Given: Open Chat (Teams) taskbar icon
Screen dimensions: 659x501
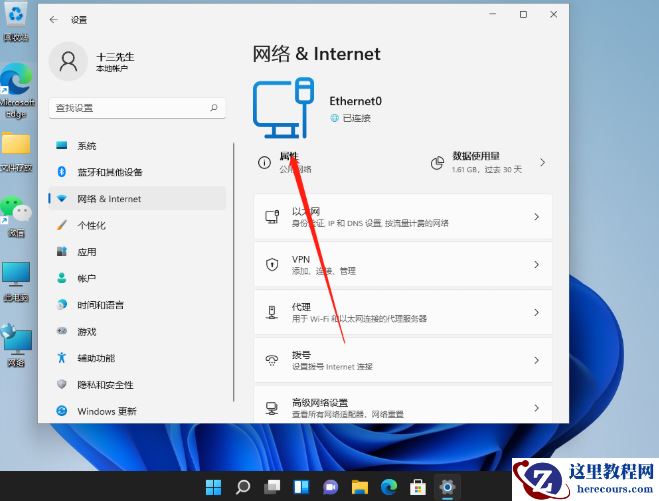Looking at the screenshot, I should pyautogui.click(x=331, y=487).
